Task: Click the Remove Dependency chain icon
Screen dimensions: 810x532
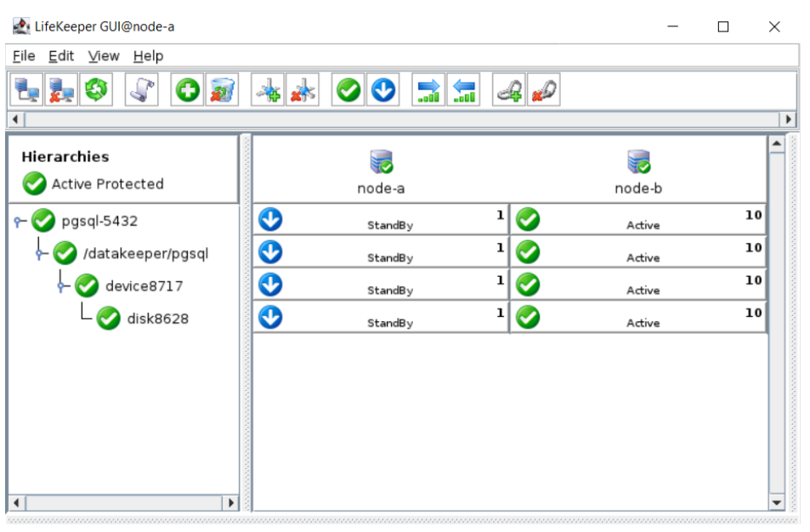Action: [x=544, y=90]
